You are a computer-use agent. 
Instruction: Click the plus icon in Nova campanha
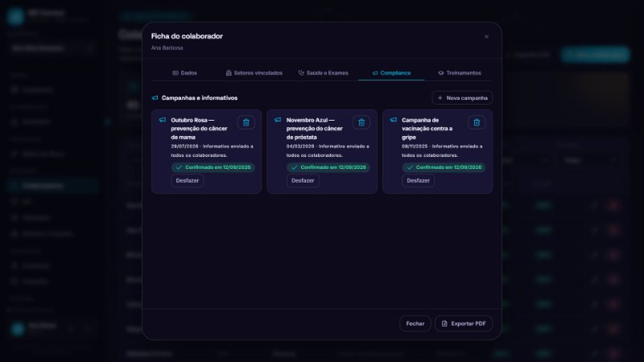[440, 97]
